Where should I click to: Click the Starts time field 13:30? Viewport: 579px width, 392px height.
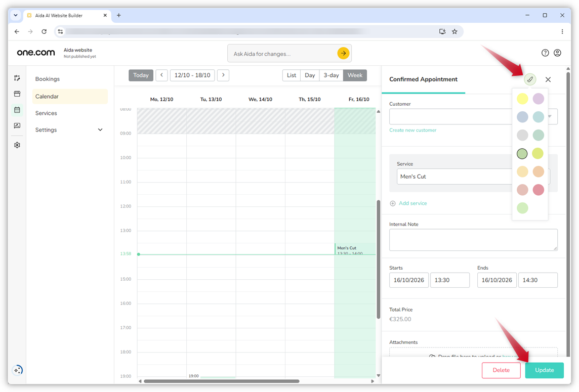pyautogui.click(x=450, y=280)
